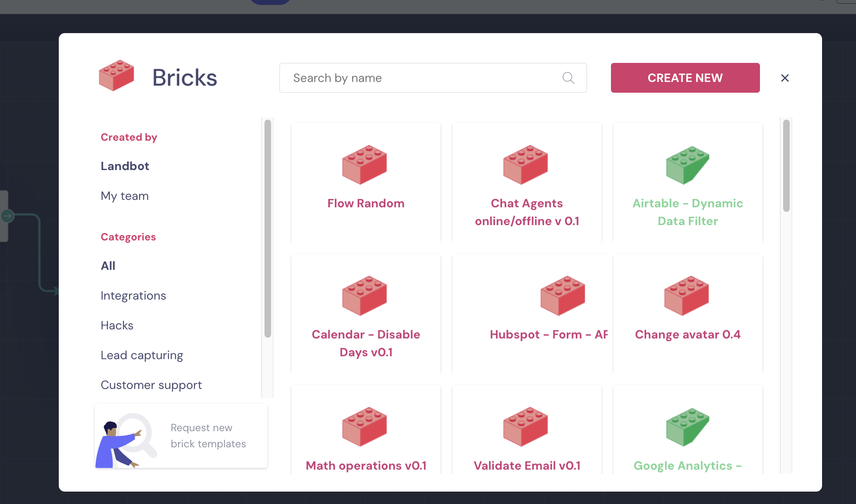Click the Hubspot Form brick icon
The height and width of the screenshot is (504, 856).
coord(563,295)
